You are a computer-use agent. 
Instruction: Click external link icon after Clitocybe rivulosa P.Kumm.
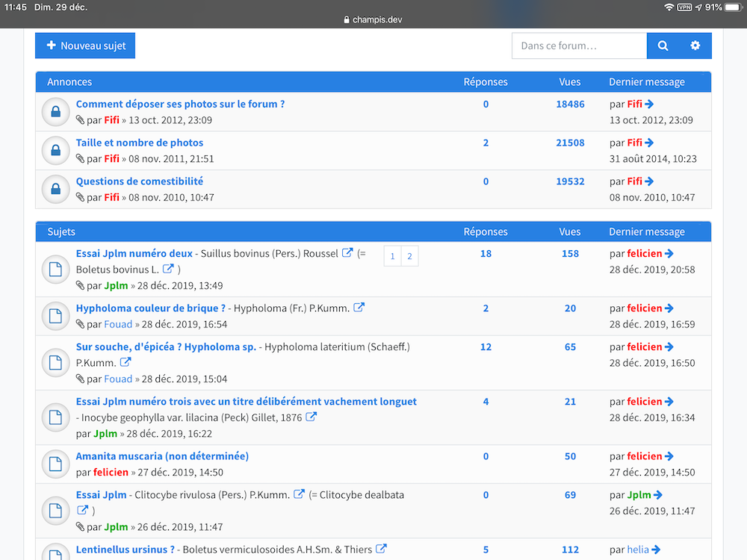(299, 494)
